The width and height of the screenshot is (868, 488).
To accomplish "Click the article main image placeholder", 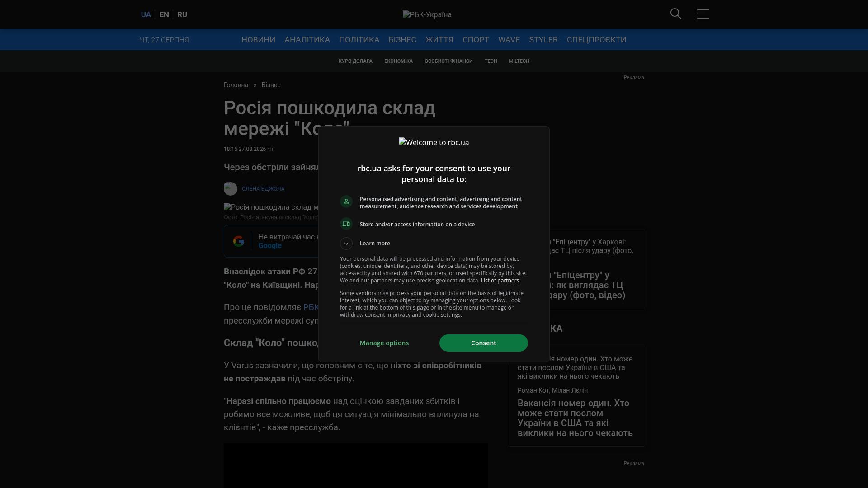I will (271, 207).
